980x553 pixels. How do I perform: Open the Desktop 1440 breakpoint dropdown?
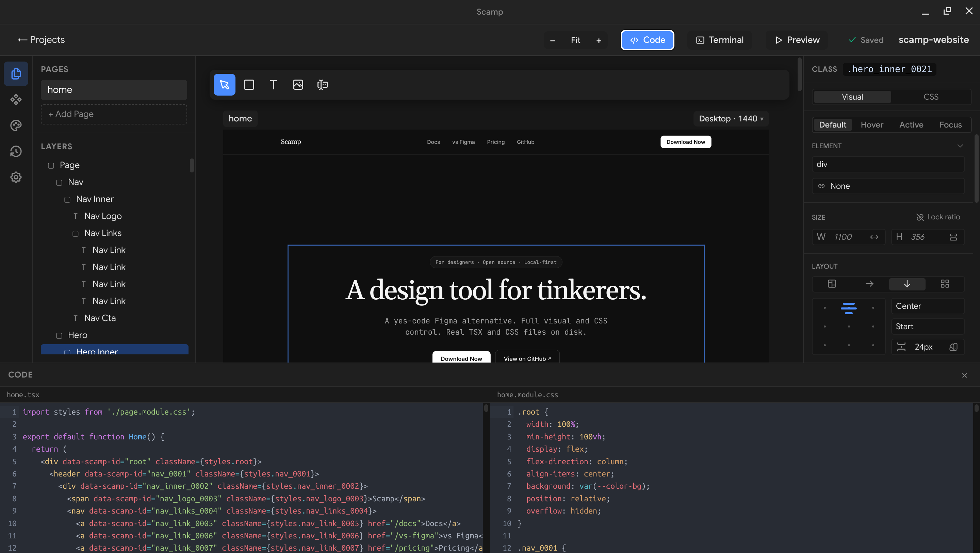[731, 119]
